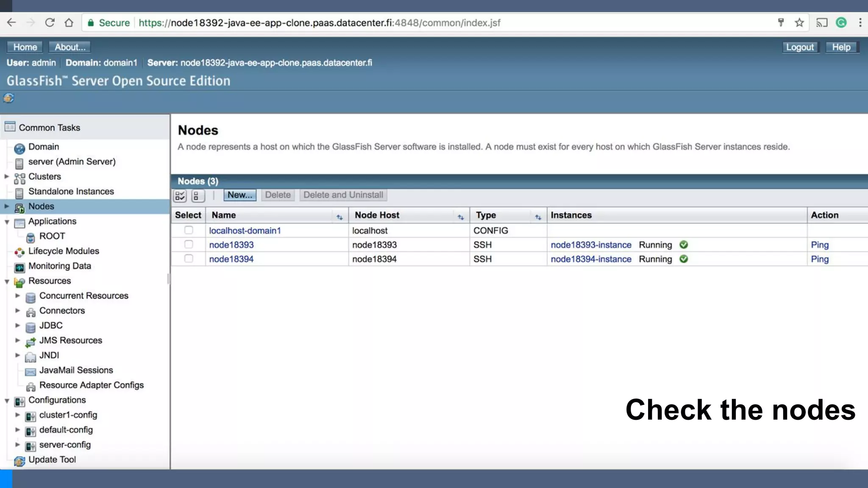
Task: Click the Applications folder icon
Action: (19, 223)
